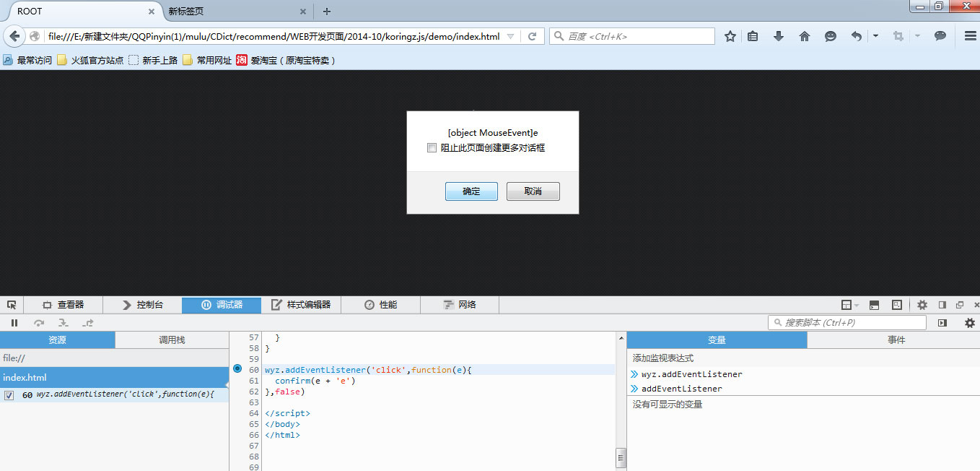Open the responsive design mode icon
Screen dimensions: 980x471
click(897, 305)
